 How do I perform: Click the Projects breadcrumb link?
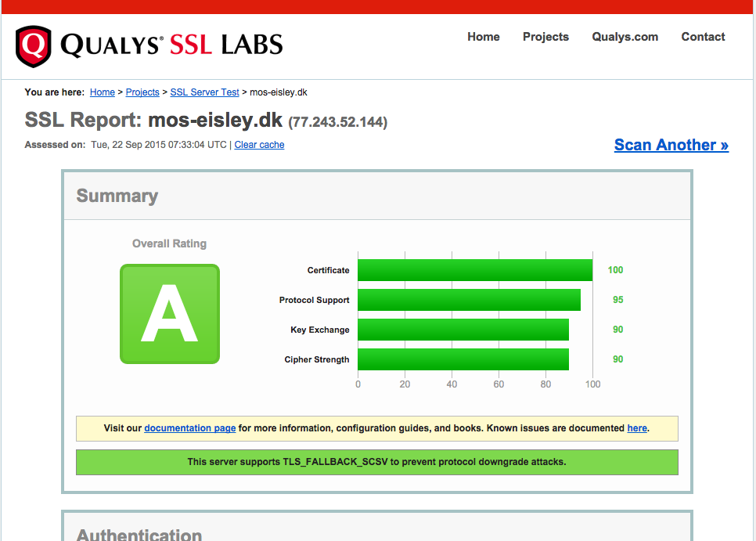coord(142,92)
